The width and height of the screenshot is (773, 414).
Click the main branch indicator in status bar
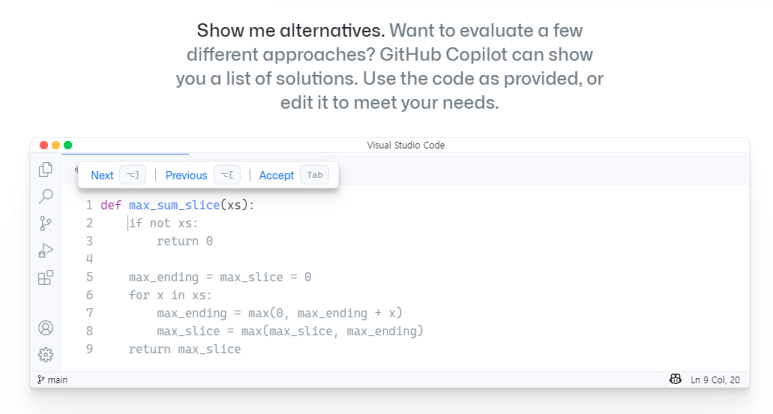click(x=52, y=380)
